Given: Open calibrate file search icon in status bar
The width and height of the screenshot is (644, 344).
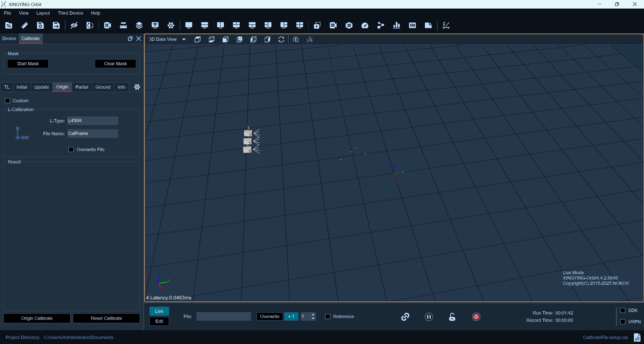Looking at the screenshot, I should point(637,337).
